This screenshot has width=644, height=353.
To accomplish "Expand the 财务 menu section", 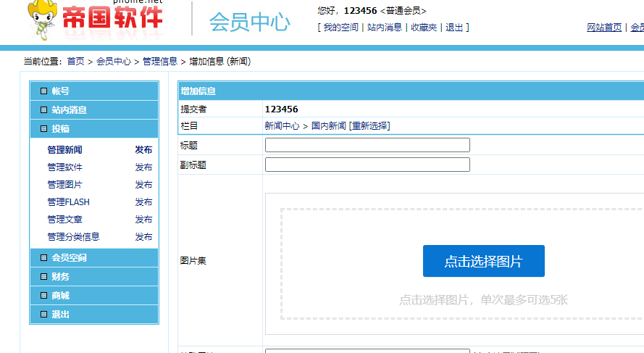I will 61,277.
